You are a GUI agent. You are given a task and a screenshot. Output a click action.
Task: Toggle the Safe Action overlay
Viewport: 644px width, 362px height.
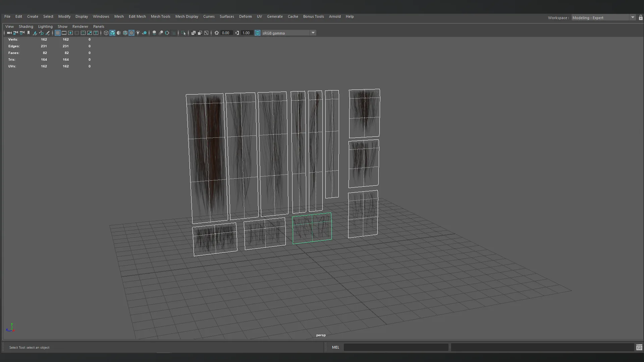(x=90, y=33)
